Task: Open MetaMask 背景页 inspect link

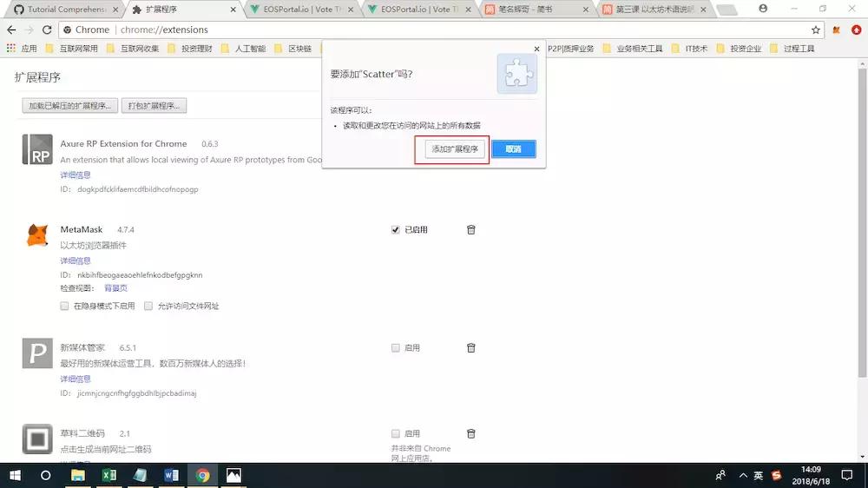Action: click(115, 288)
